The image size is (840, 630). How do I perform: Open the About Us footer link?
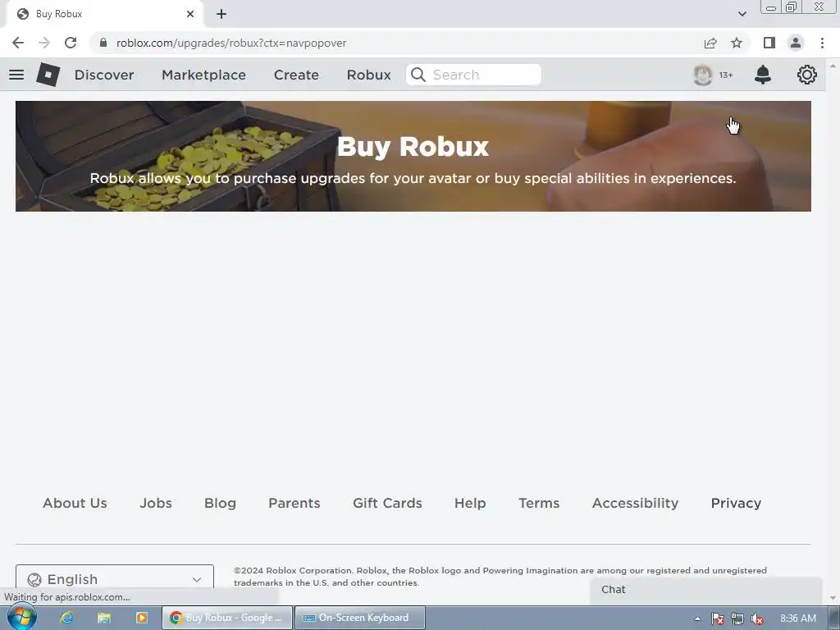75,503
